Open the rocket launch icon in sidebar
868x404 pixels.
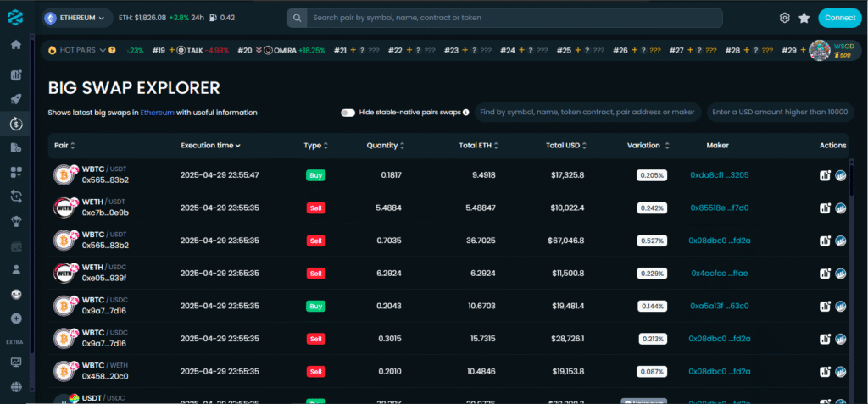[16, 100]
